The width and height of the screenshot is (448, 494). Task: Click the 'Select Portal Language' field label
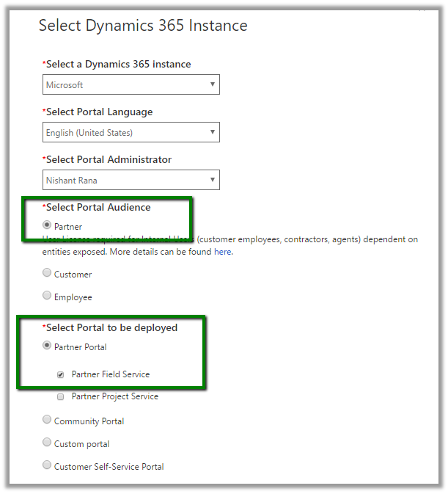click(x=99, y=112)
